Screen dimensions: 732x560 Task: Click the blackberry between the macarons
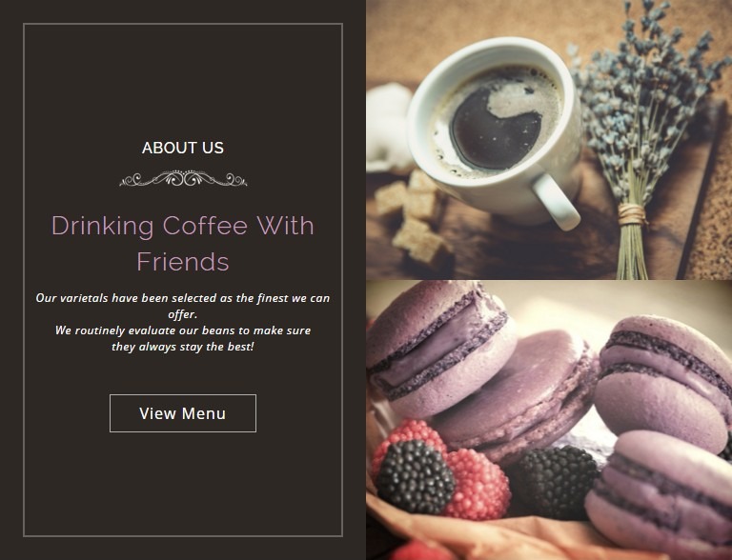[553, 481]
